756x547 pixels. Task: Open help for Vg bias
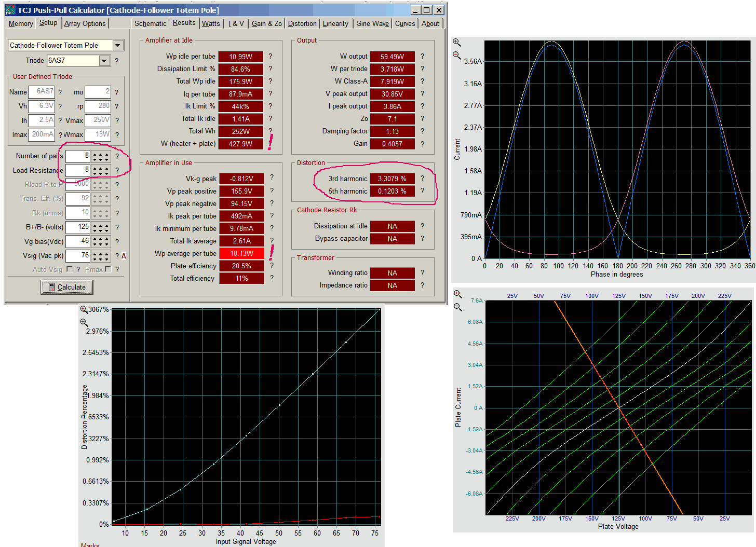[117, 241]
